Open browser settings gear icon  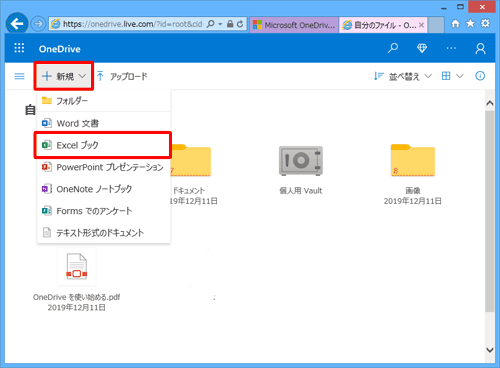pos(485,23)
